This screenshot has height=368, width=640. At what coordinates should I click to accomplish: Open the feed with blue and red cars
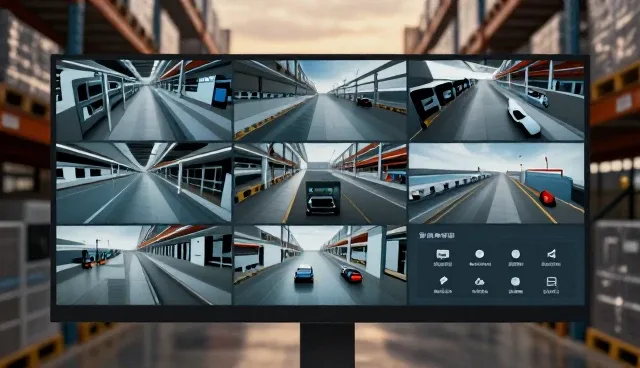pyautogui.click(x=320, y=265)
